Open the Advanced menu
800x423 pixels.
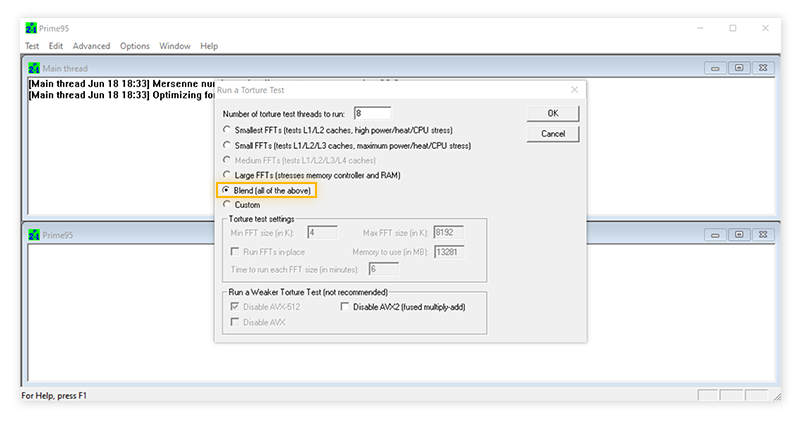pyautogui.click(x=91, y=46)
